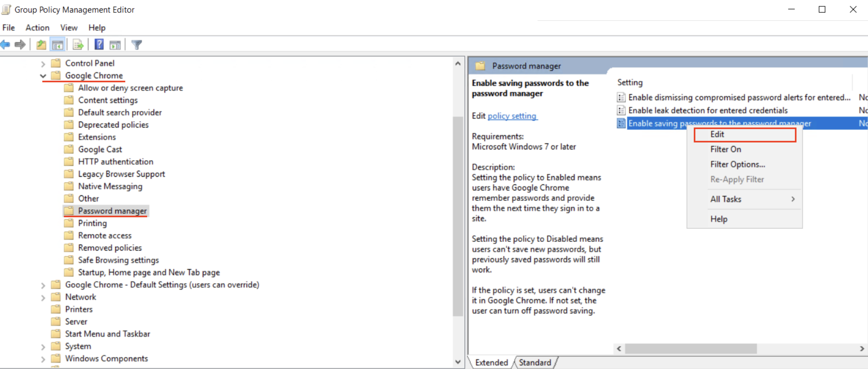868x369 pixels.
Task: Open the Help menu in menu bar
Action: click(x=97, y=28)
